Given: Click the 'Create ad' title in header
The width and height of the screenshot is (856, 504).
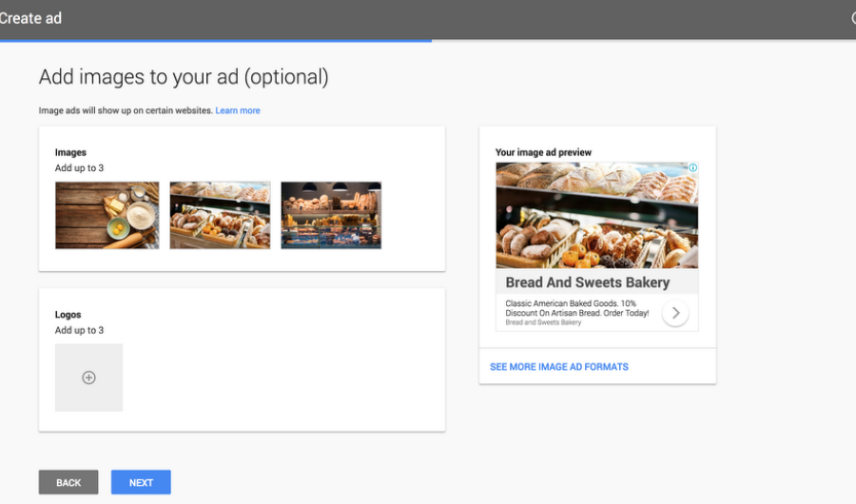Looking at the screenshot, I should pyautogui.click(x=30, y=18).
